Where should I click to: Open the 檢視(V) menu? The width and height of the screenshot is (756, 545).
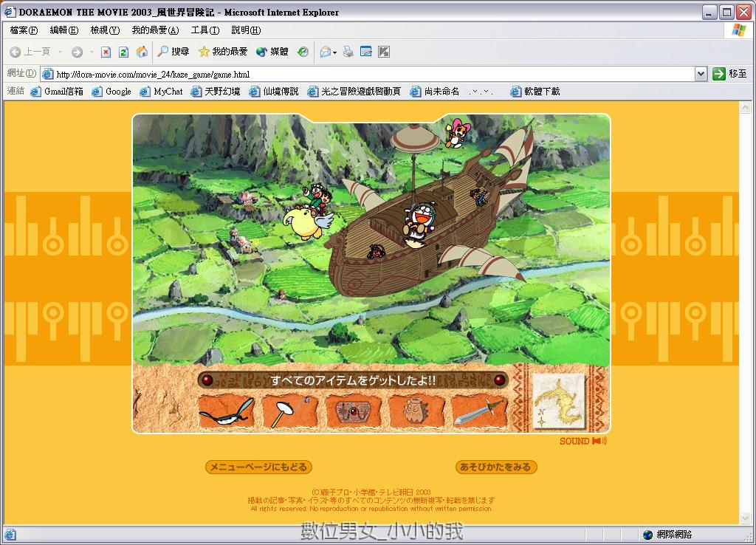point(105,30)
